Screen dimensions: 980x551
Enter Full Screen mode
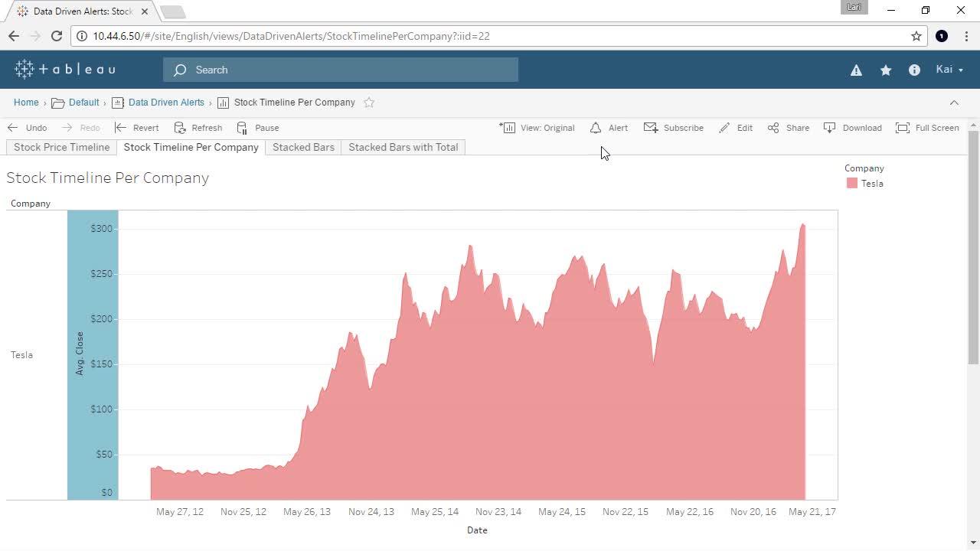927,128
